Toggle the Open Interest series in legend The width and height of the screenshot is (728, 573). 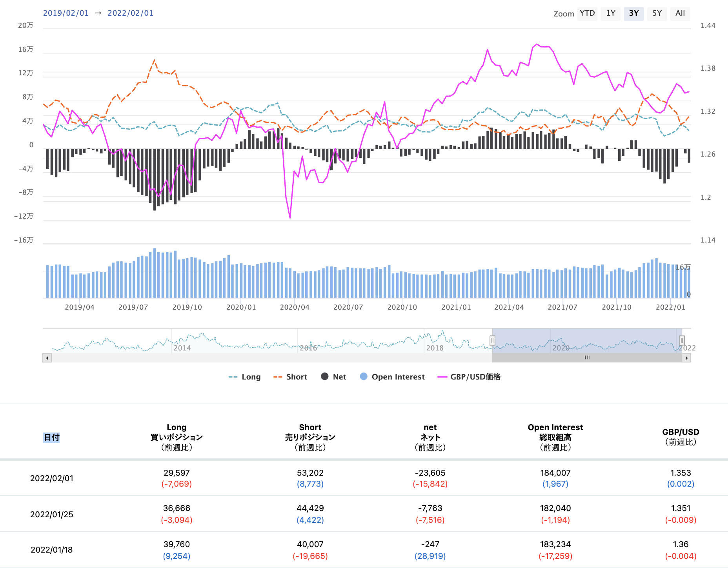(x=392, y=377)
